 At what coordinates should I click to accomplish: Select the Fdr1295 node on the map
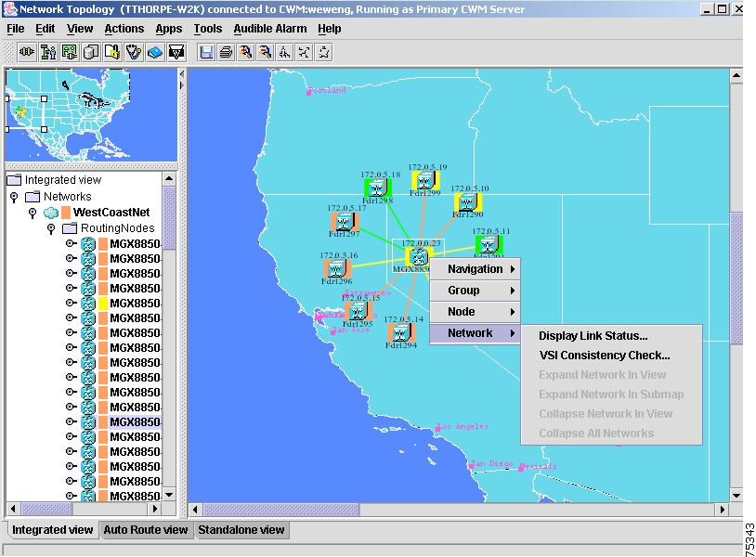point(358,312)
